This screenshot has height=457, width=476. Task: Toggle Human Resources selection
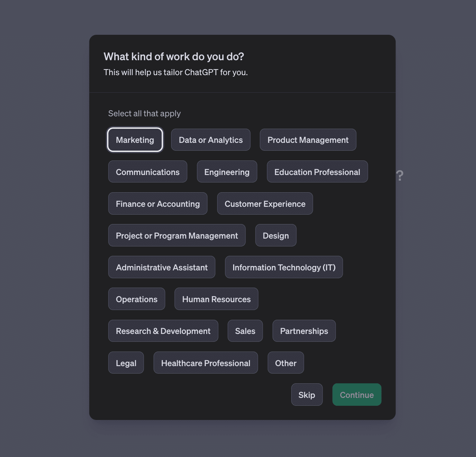(216, 299)
